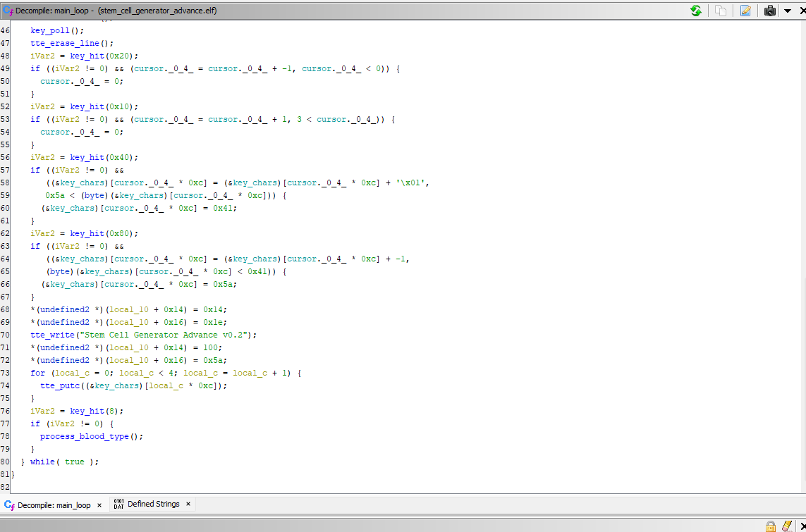Screen dimensions: 806x532
Task: Click the Cf decompiler icon in the title bar
Action: [8, 11]
